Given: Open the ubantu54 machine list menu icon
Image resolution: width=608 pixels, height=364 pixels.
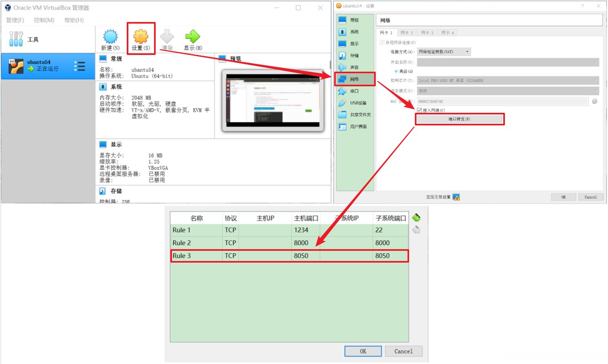Looking at the screenshot, I should click(79, 66).
